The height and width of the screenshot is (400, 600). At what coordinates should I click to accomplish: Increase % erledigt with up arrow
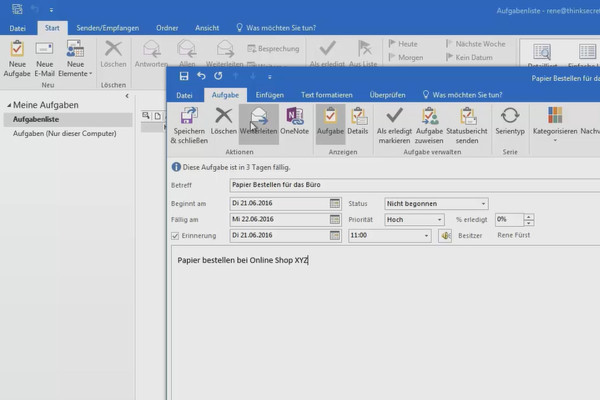[x=529, y=217]
